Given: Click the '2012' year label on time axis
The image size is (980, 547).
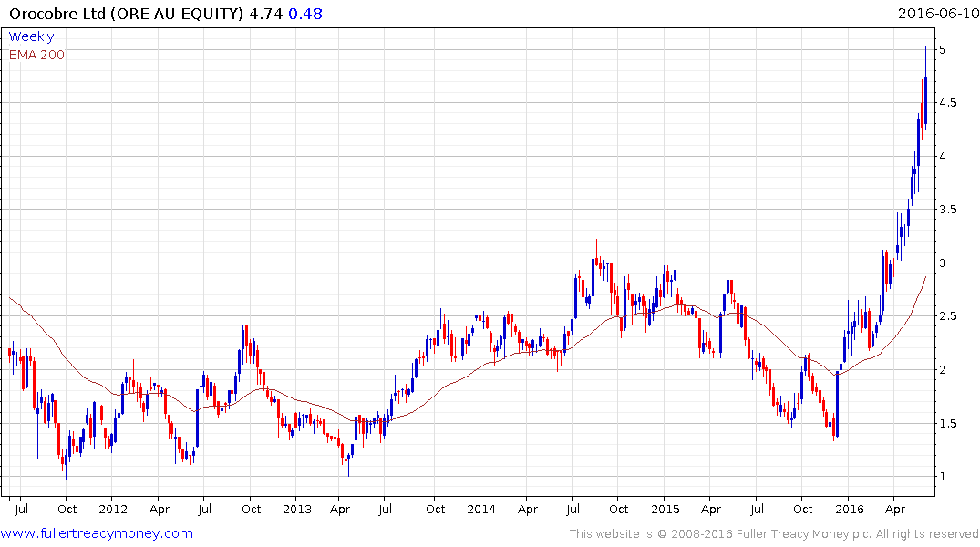Looking at the screenshot, I should [113, 509].
